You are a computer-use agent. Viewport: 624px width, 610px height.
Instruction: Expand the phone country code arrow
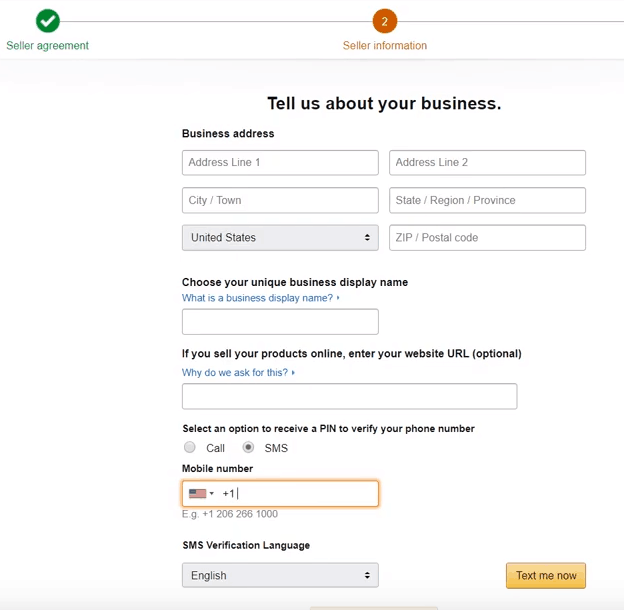(212, 494)
